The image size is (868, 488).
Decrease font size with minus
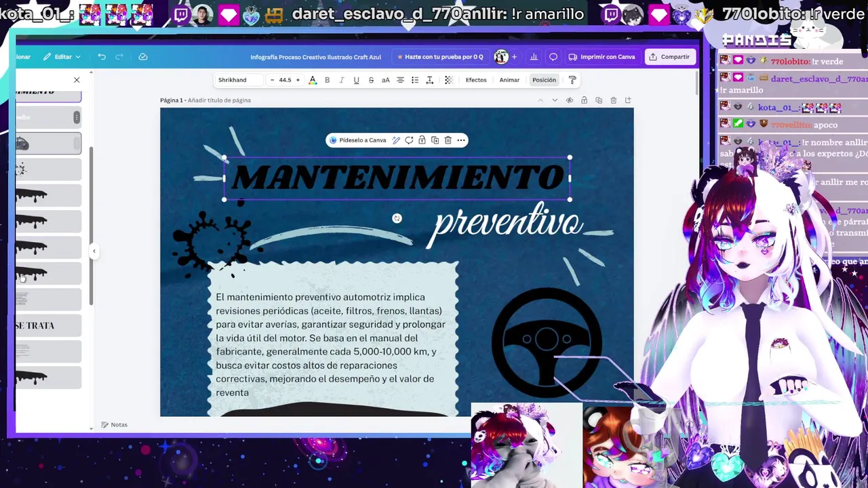tap(272, 80)
